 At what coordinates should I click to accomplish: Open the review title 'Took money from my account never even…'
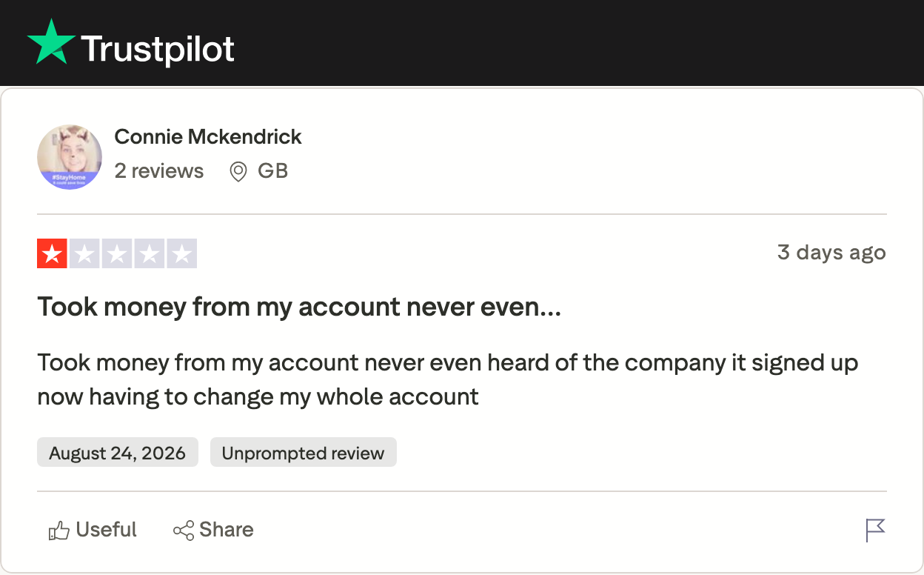click(x=299, y=306)
